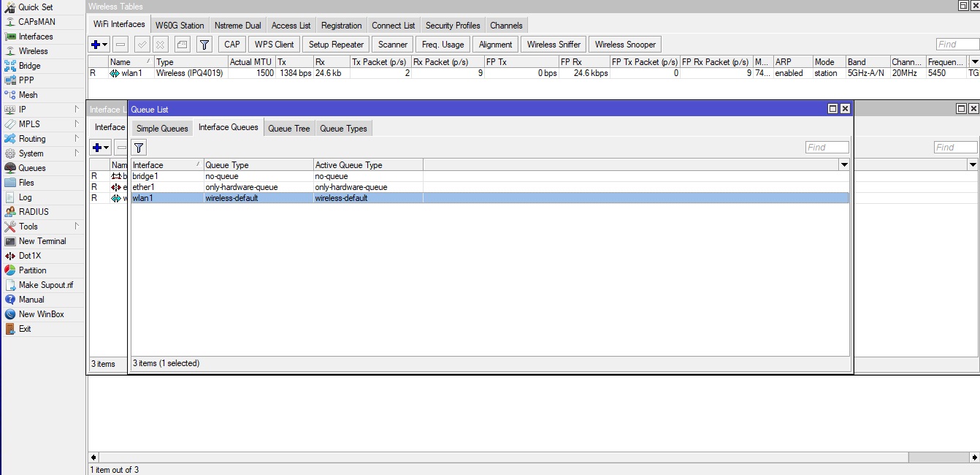This screenshot has height=475, width=980.
Task: Open the Security Profiles tab
Action: tap(452, 24)
